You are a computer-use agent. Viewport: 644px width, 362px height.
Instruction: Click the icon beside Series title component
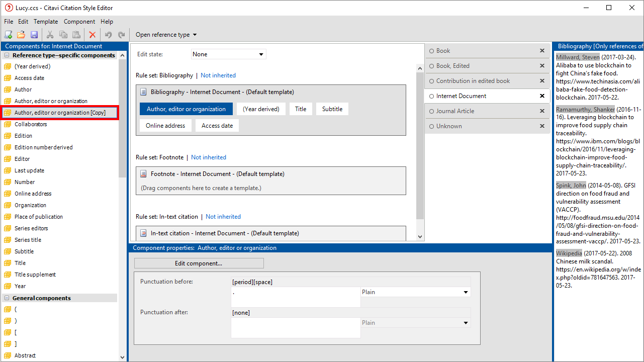pos(7,240)
